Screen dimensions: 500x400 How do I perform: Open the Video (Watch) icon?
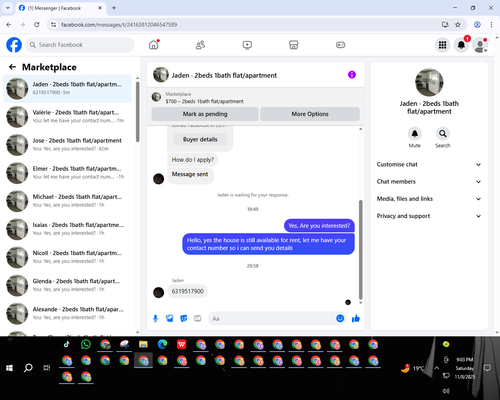coord(247,45)
